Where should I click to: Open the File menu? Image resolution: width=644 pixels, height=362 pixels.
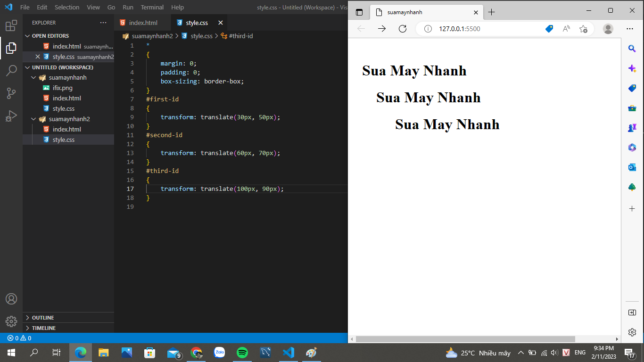pyautogui.click(x=25, y=8)
